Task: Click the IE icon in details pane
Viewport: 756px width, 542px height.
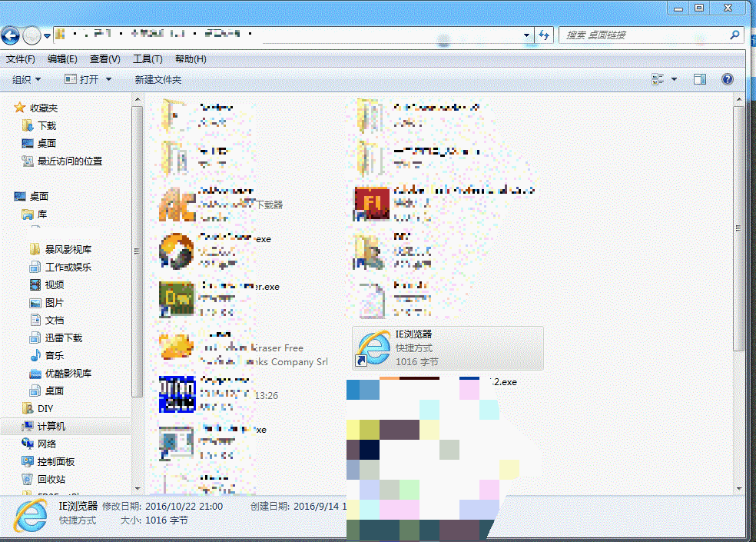Action: [x=31, y=516]
